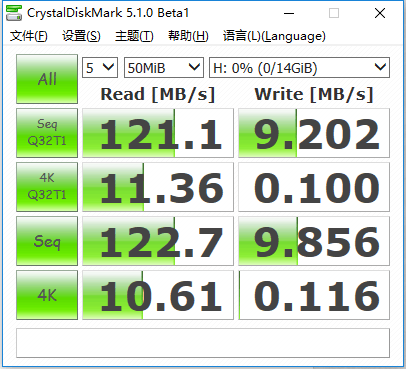Open the 主题(T) menu
Viewport: 406px width, 369px height.
tap(134, 36)
